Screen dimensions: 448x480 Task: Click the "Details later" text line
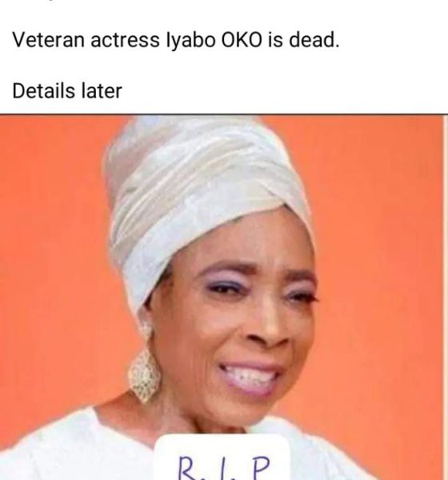click(67, 91)
